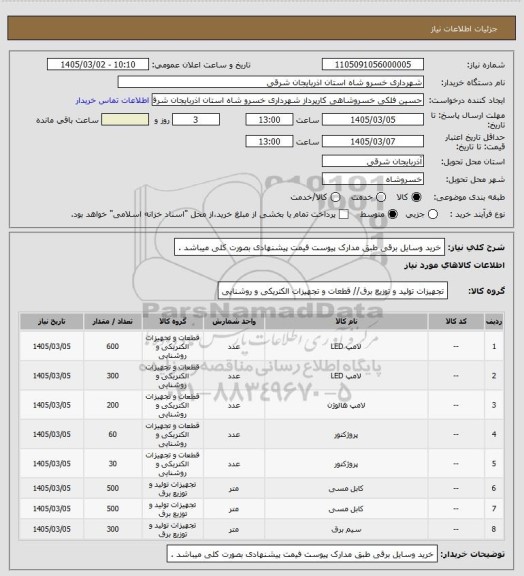Select the کالا/خدمت radio button

[x=335, y=197]
